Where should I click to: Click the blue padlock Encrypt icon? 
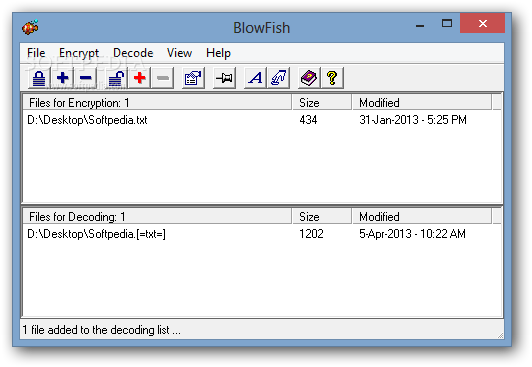pos(39,78)
